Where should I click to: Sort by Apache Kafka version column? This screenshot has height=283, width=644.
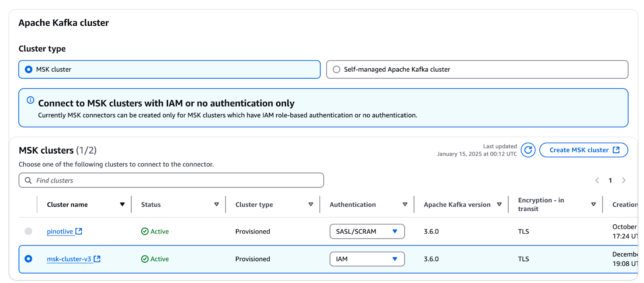499,205
